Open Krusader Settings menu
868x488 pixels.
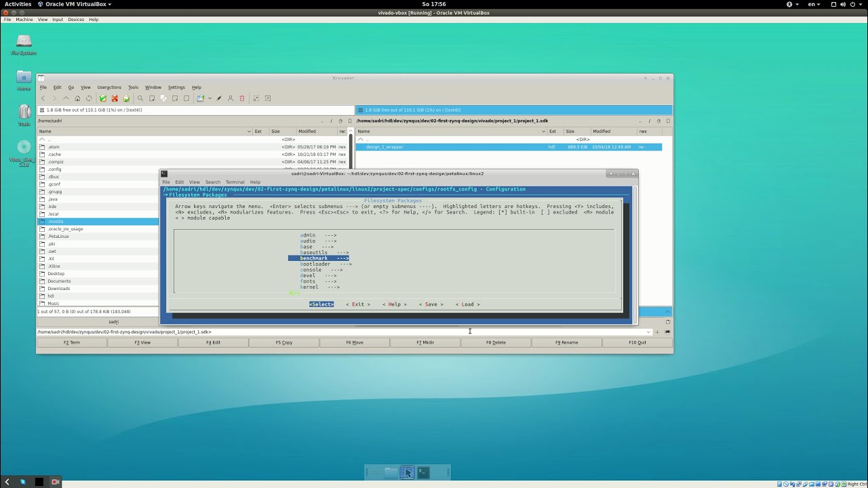(x=176, y=87)
